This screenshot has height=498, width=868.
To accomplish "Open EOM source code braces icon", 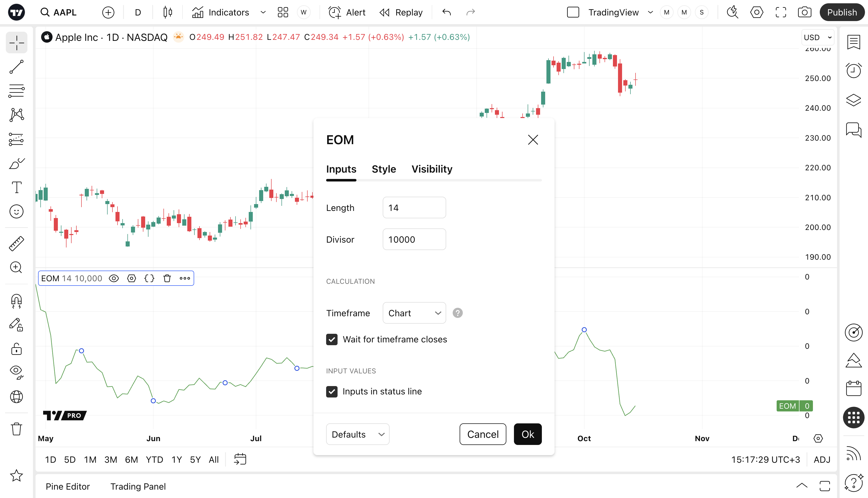I will pyautogui.click(x=149, y=278).
